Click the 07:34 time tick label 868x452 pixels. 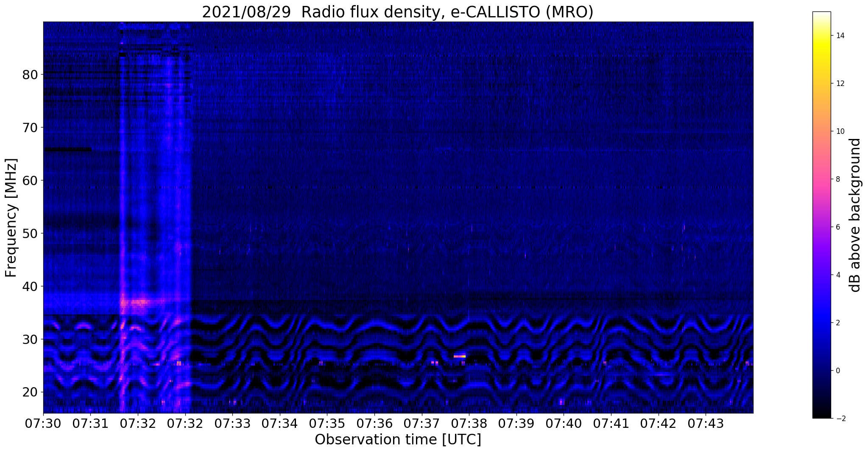pos(280,424)
